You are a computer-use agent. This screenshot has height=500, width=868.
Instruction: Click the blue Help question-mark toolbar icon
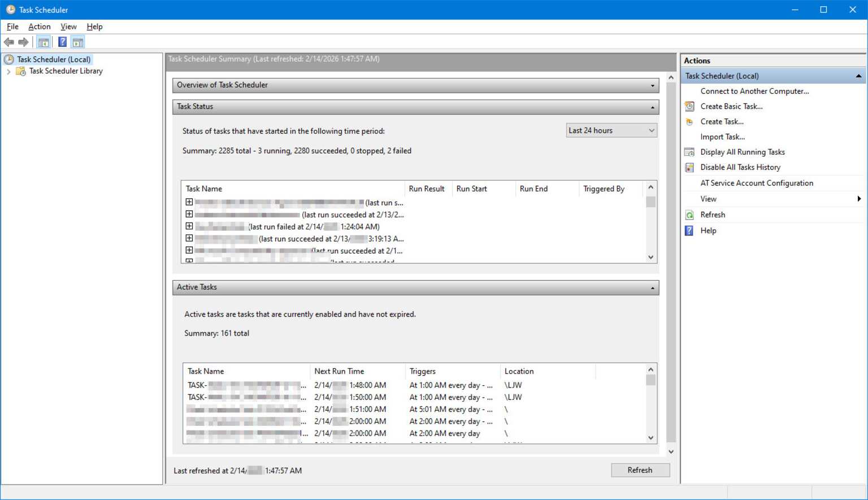tap(62, 41)
